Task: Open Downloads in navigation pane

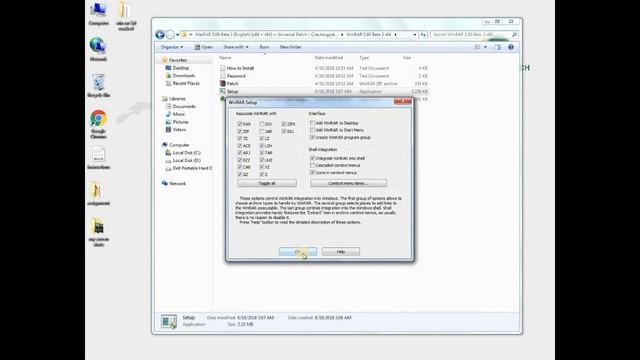Action: click(184, 76)
